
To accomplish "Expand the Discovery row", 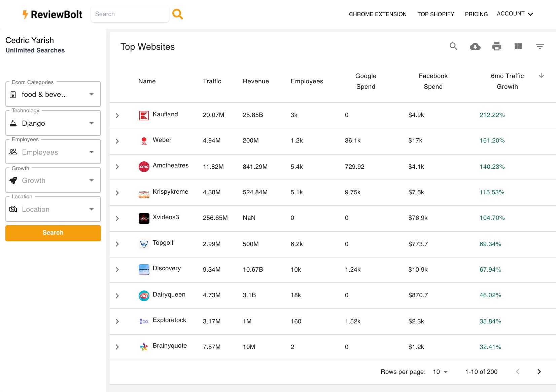I will [117, 270].
